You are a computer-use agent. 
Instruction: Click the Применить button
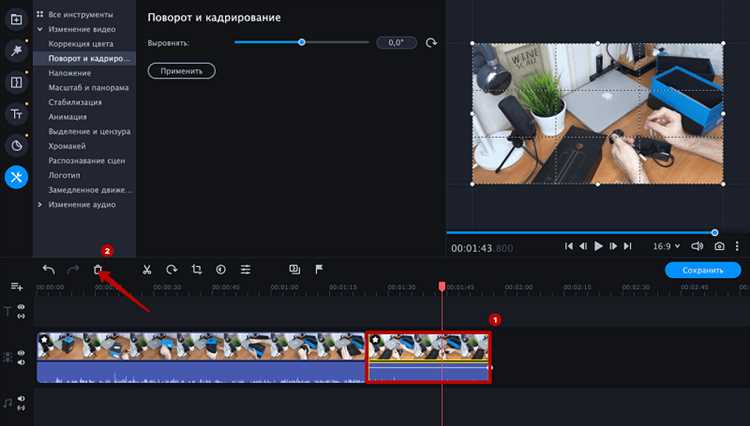pos(181,71)
